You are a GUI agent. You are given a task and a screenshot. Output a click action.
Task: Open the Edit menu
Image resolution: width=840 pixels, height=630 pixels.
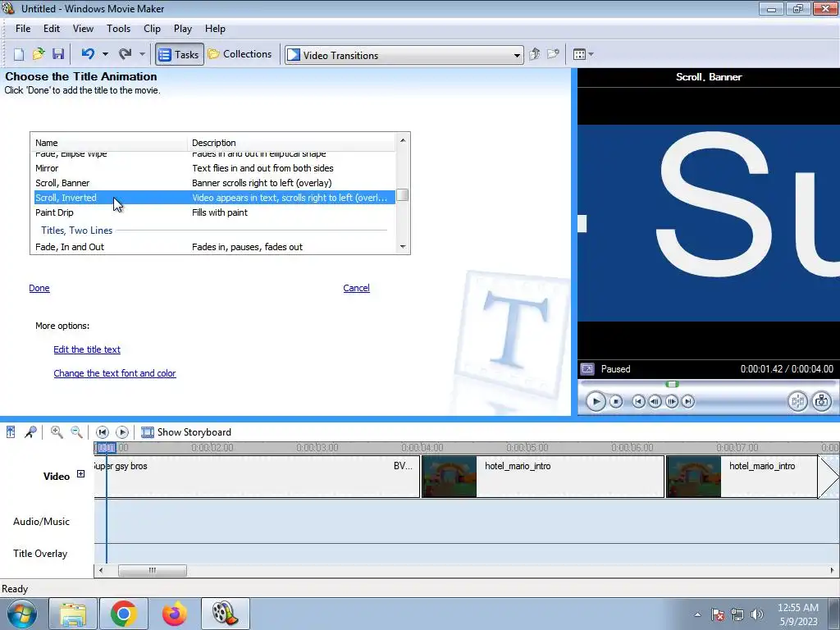click(52, 29)
